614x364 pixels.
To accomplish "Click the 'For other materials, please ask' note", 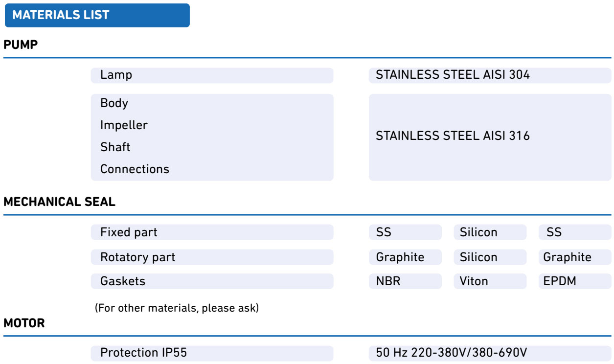I will (177, 308).
